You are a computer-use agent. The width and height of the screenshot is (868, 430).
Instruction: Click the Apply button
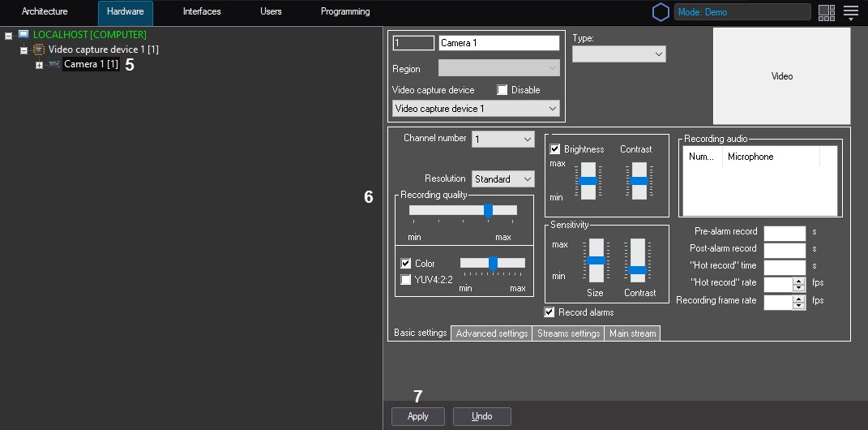pos(418,416)
